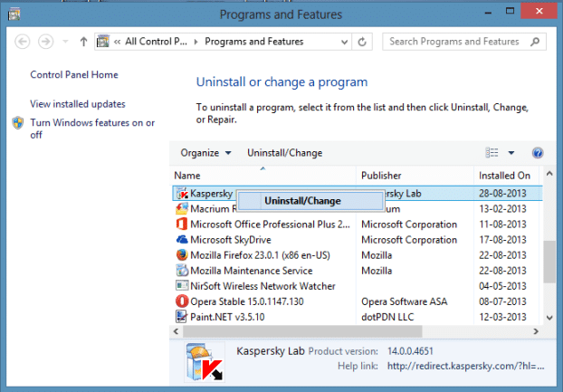Click the horizontal scrollbar left arrow
This screenshot has height=392, width=563.
176,331
